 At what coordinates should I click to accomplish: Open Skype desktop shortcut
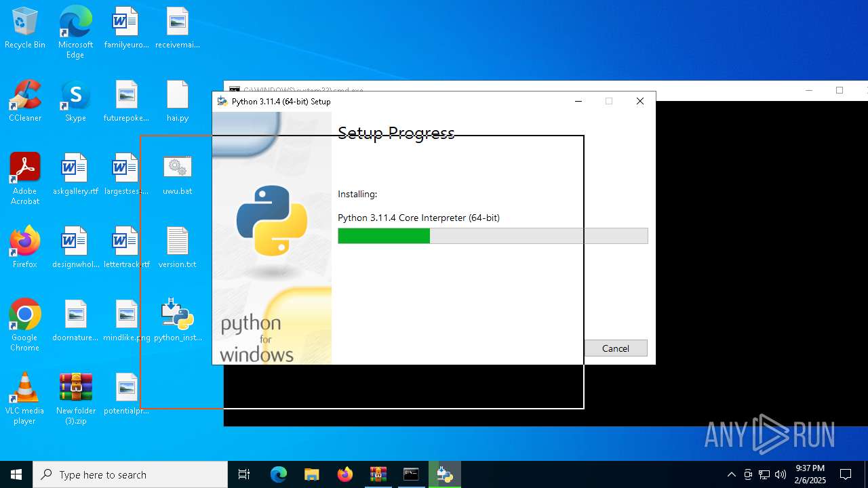(x=75, y=102)
